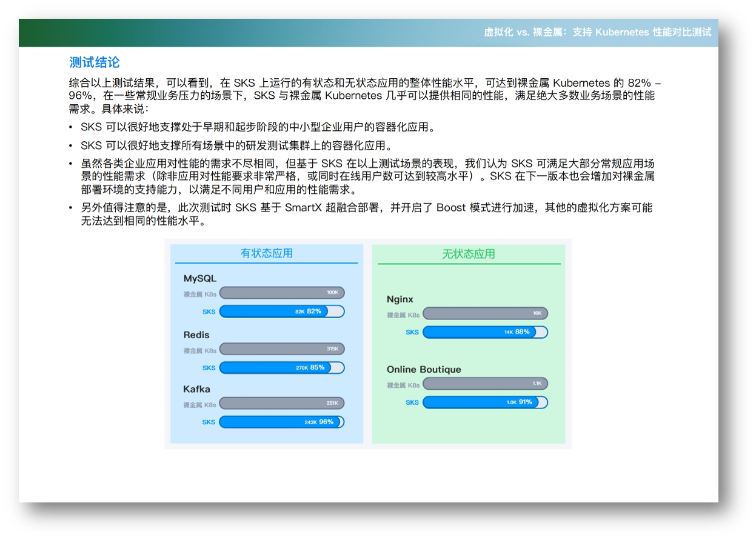This screenshot has height=540, width=756.
Task: Select the Nginx chart label
Action: click(x=400, y=299)
